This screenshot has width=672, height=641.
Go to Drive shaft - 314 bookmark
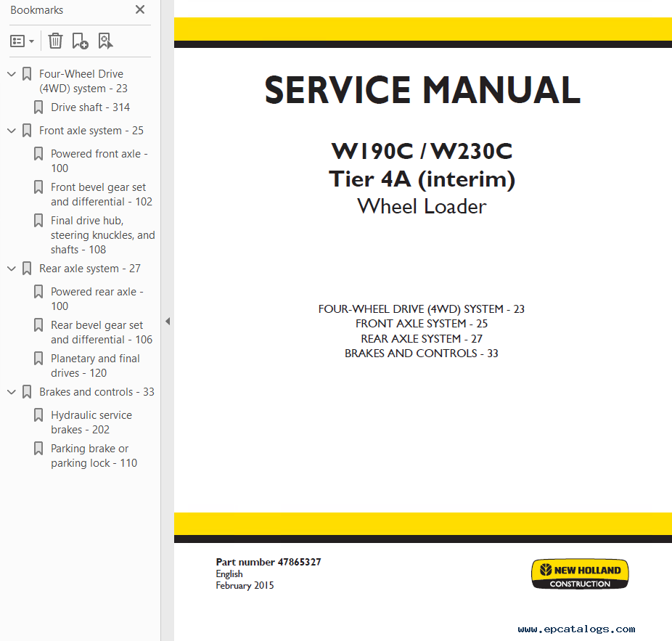(x=90, y=107)
